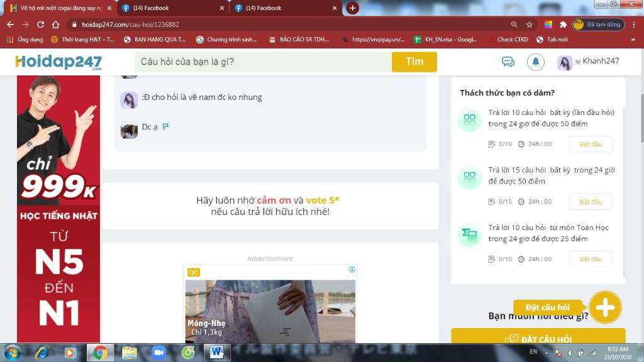Open the 'Chương trình sinh...' bookmark
644x362 pixels.
[226, 40]
